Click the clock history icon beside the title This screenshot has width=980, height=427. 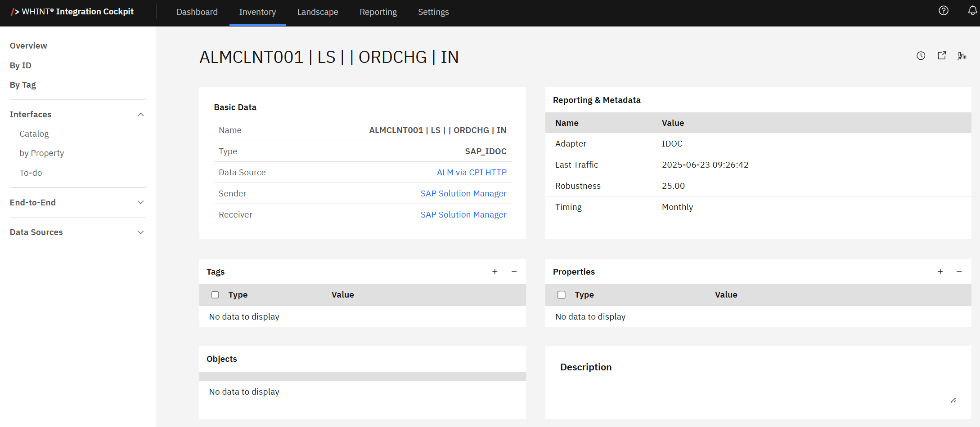point(921,56)
